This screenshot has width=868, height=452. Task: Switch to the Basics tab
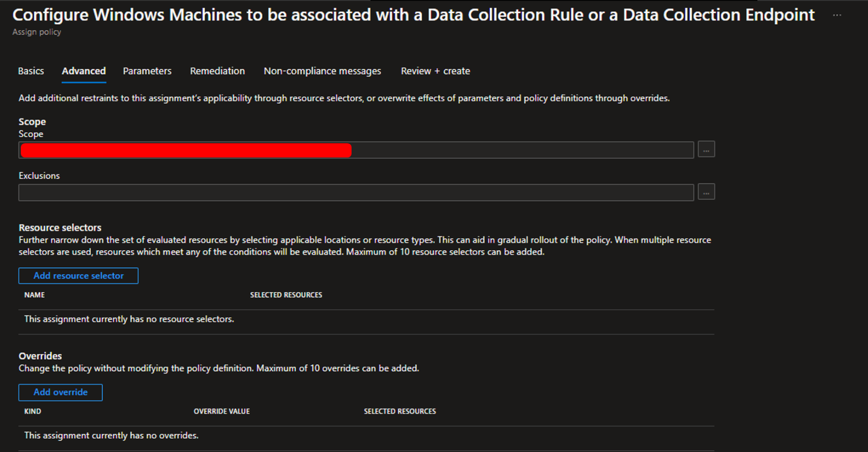31,71
